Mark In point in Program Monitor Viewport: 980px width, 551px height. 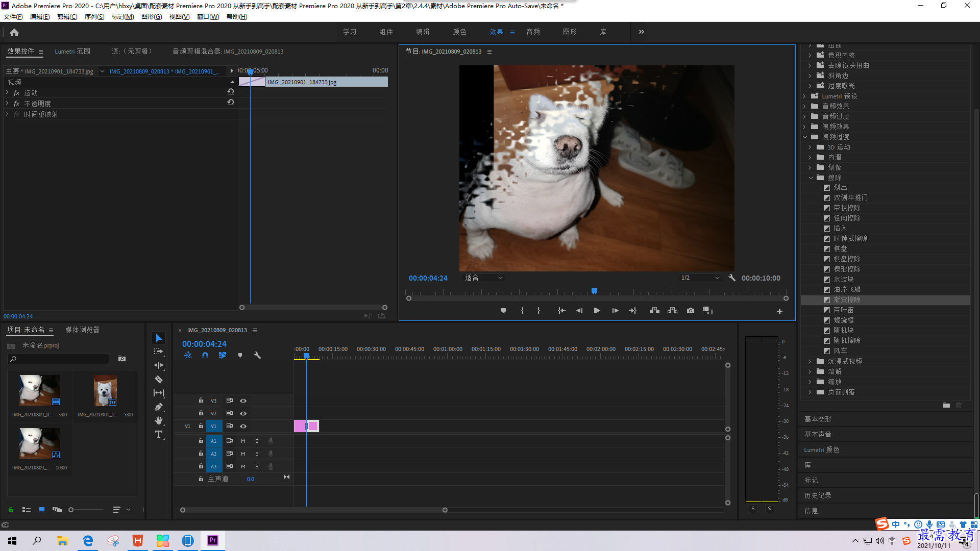[x=522, y=311]
